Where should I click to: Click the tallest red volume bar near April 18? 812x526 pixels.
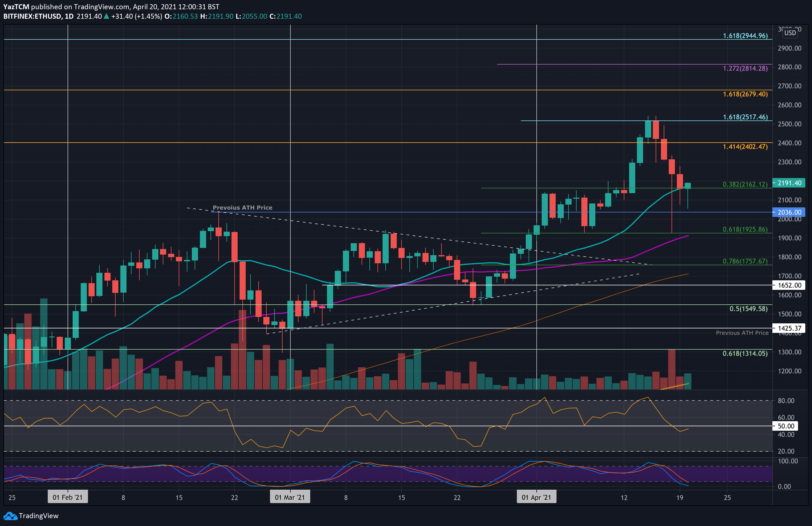click(672, 369)
